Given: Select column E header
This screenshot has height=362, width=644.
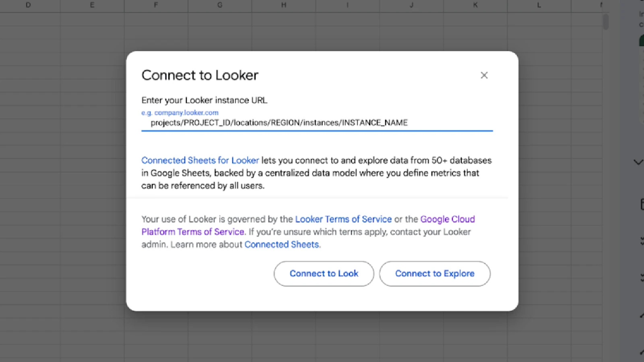Looking at the screenshot, I should tap(92, 5).
